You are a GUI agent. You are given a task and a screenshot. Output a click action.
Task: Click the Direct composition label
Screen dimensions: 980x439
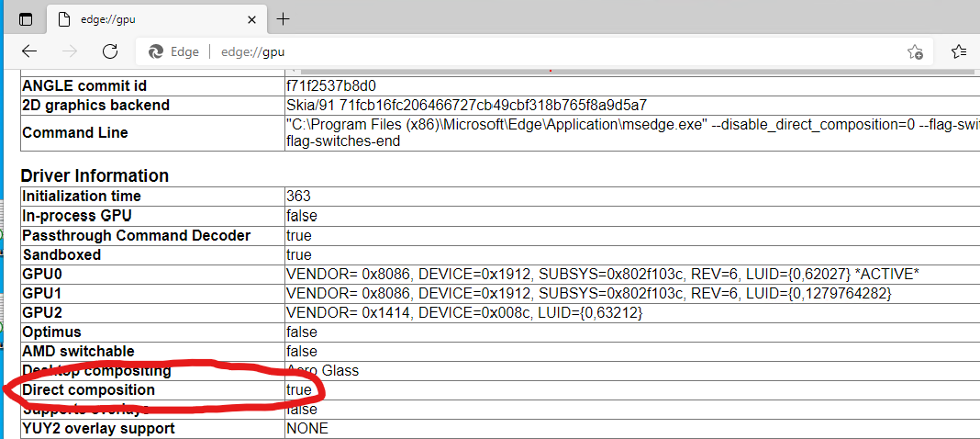[88, 389]
